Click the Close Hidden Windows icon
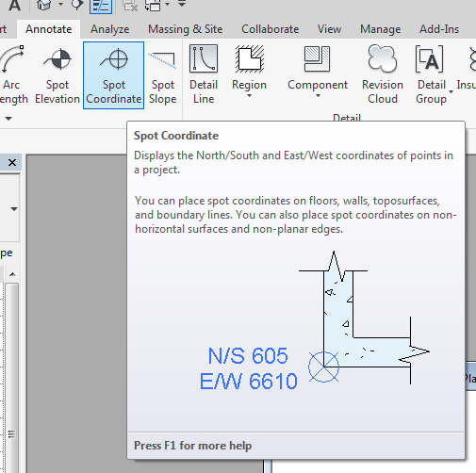 point(130,5)
